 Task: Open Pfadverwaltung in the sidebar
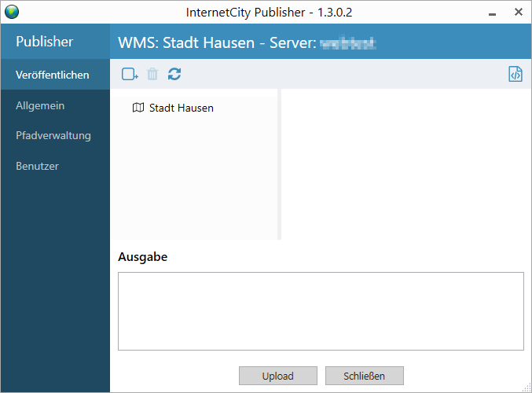[x=55, y=135]
